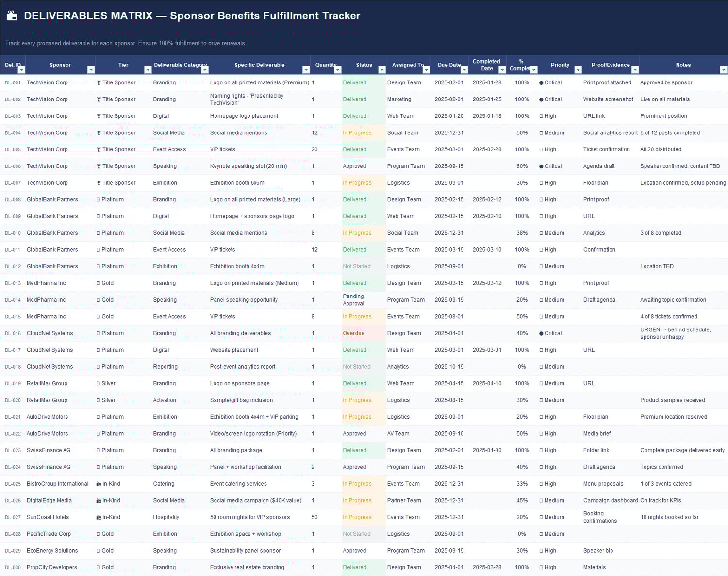
Task: Select the 'Overdue' status cell
Action: click(364, 333)
